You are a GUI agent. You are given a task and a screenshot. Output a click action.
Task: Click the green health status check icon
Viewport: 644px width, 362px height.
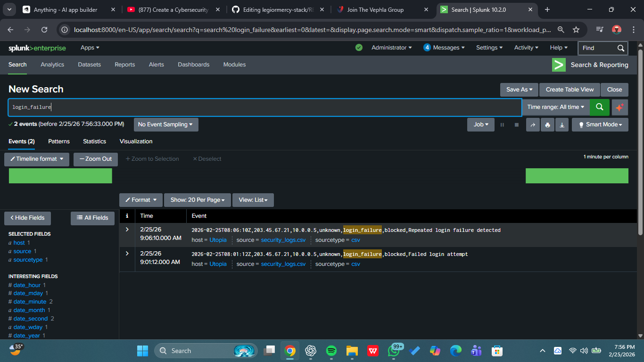click(x=359, y=48)
